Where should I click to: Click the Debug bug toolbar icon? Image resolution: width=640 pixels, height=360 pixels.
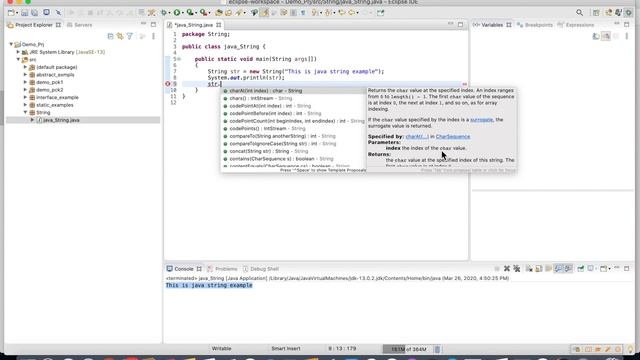point(164,13)
